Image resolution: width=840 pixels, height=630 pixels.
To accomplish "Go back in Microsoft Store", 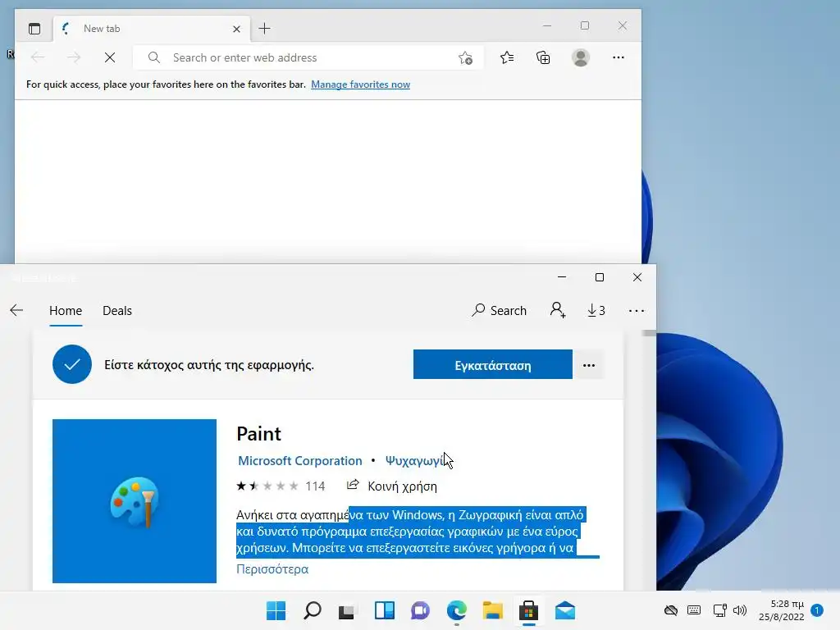I will click(16, 310).
